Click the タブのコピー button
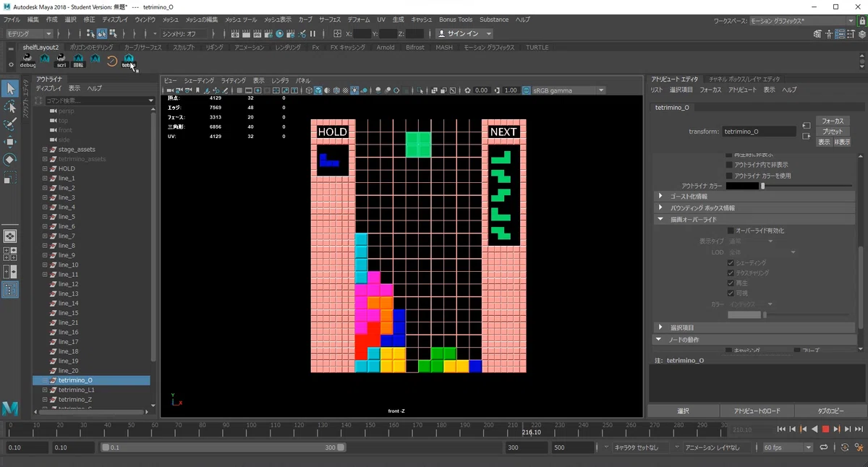The image size is (868, 467). point(830,411)
